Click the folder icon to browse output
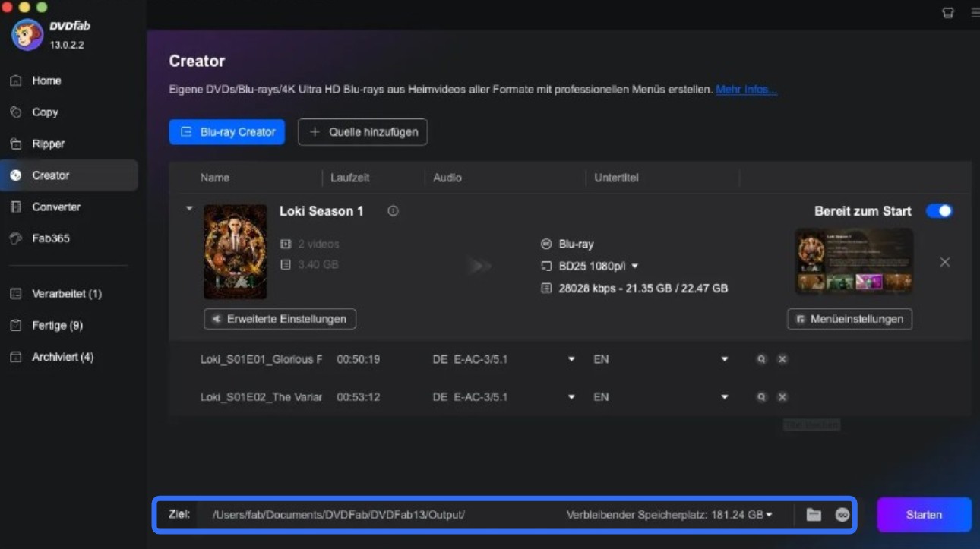 click(x=814, y=515)
